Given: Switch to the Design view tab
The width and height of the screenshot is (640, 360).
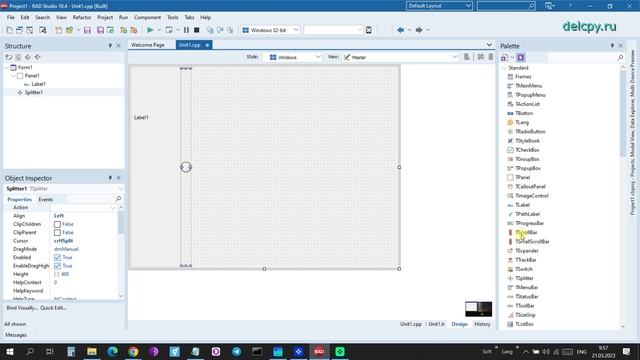Looking at the screenshot, I should (459, 324).
